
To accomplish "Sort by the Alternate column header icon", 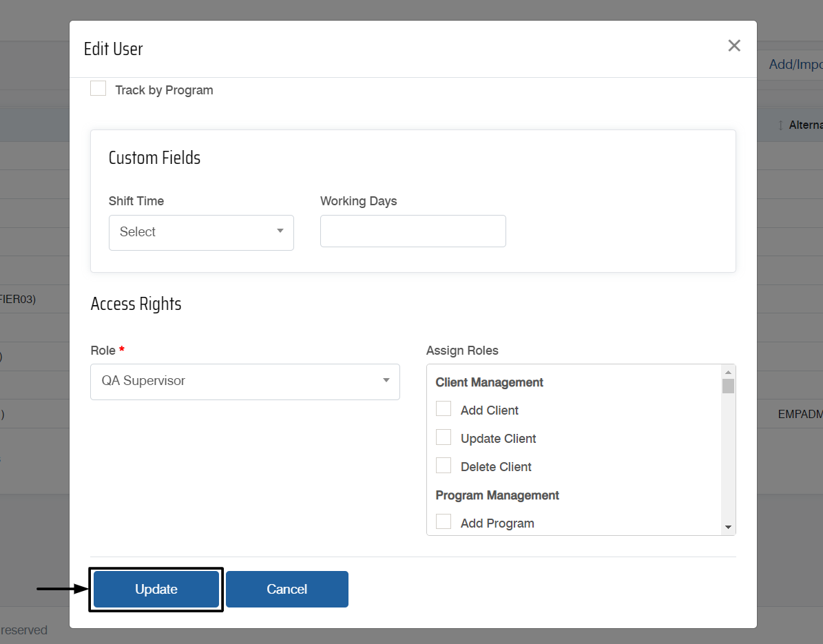I will point(780,125).
